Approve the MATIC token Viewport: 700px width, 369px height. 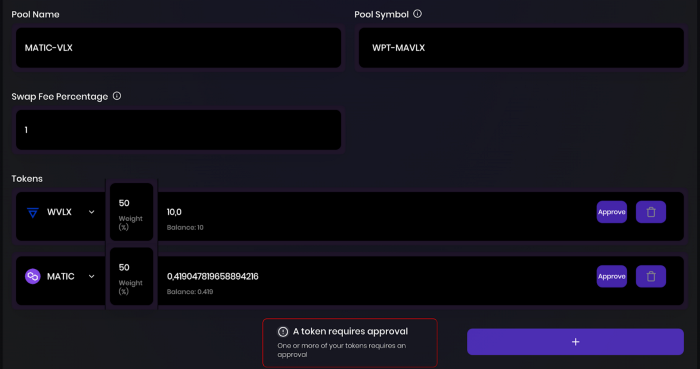pos(612,276)
